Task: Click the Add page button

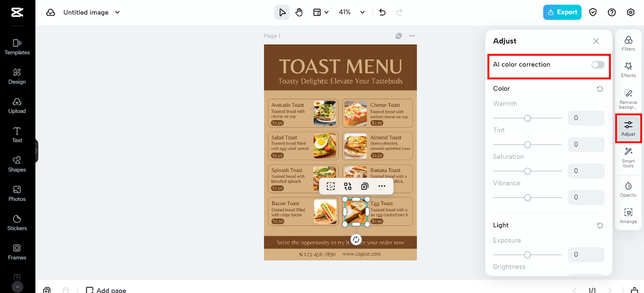Action: coord(106,290)
